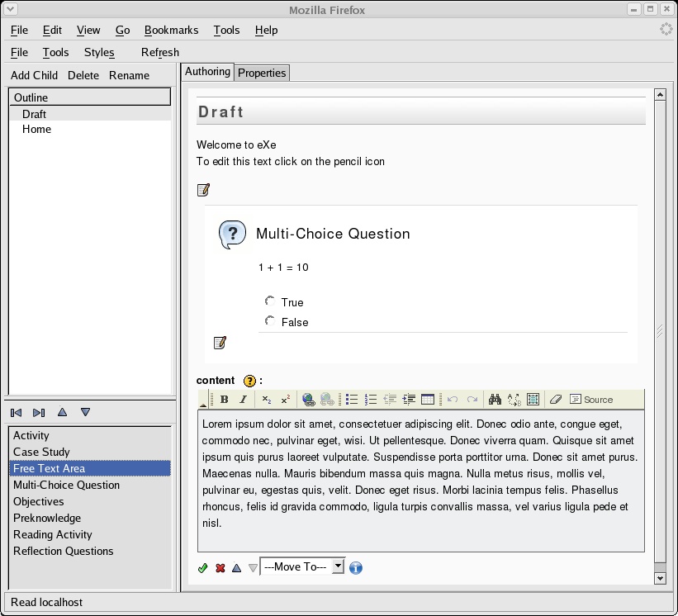Move the iDevice up with the blue triangle

click(x=236, y=568)
